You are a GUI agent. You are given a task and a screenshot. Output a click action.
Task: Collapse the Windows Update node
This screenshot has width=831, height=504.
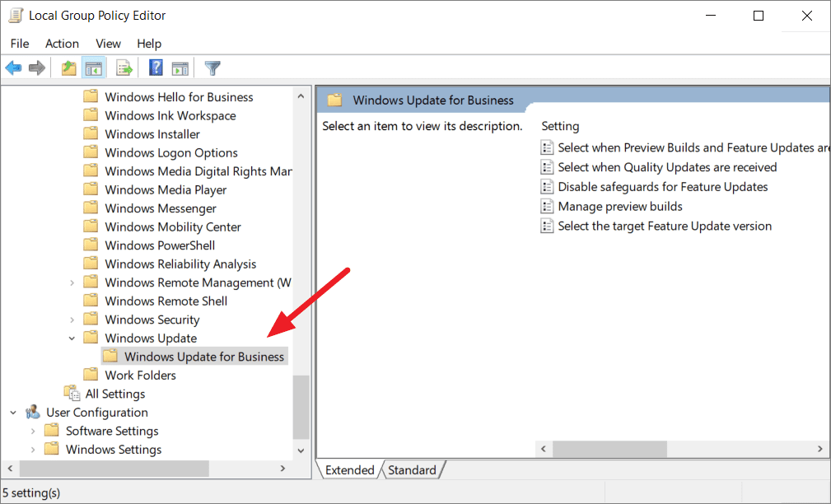72,338
